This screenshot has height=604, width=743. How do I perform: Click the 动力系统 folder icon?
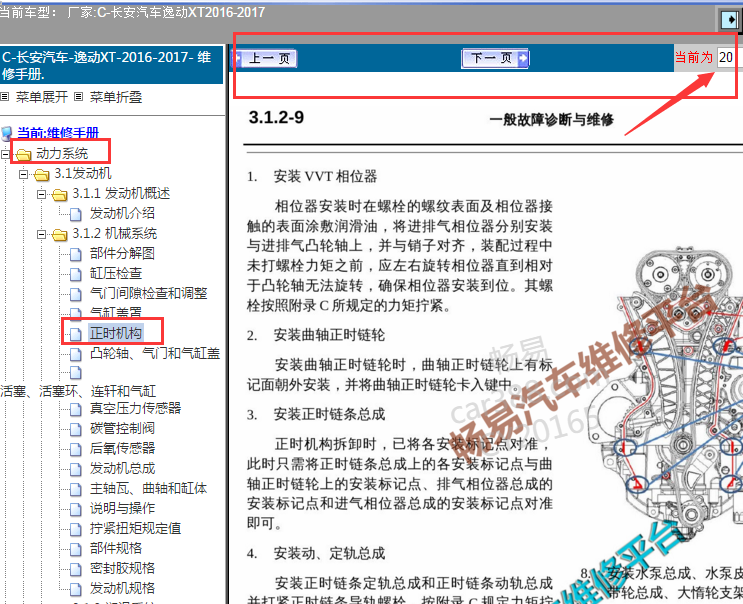coord(23,154)
